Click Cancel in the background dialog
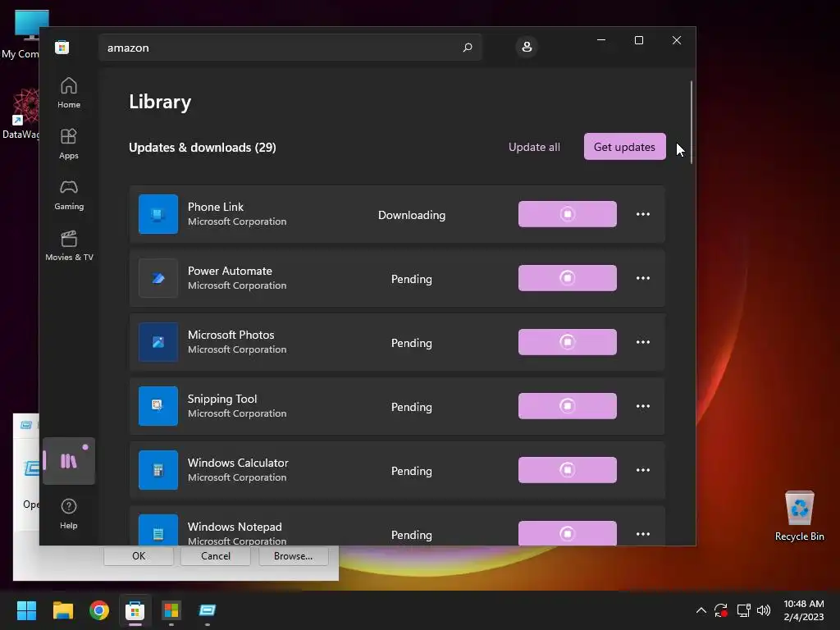The height and width of the screenshot is (630, 840). point(216,556)
